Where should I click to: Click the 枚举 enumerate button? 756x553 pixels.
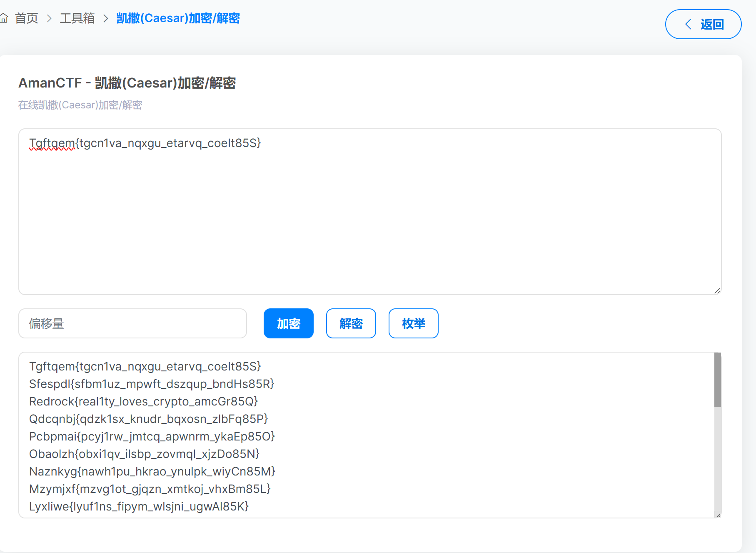(x=414, y=323)
